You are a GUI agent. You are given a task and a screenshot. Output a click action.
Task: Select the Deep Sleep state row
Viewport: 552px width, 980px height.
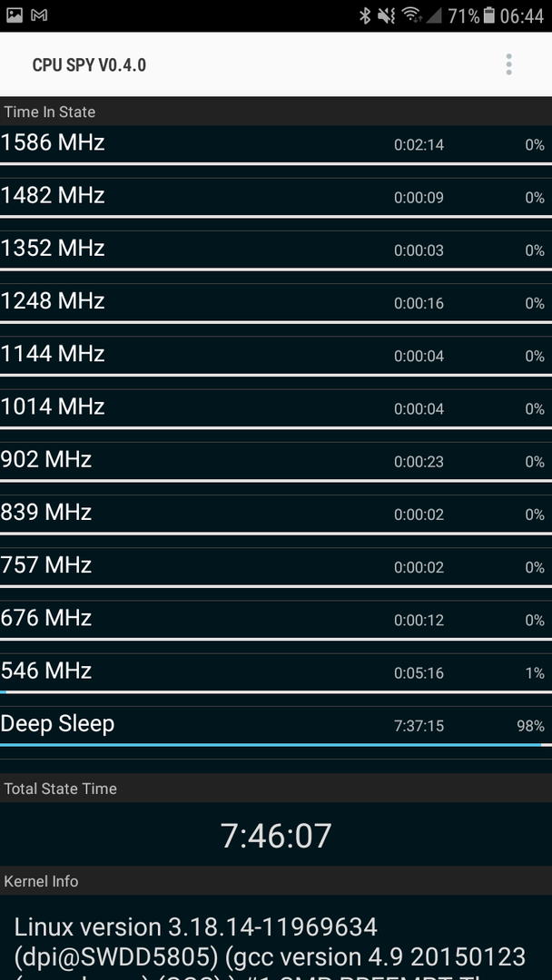[x=276, y=726]
